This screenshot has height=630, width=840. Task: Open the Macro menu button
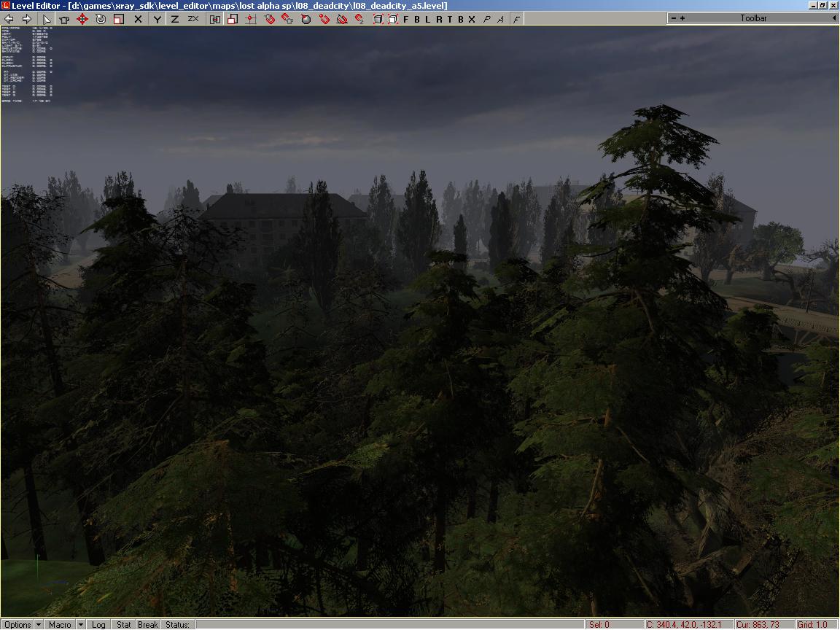[60, 625]
